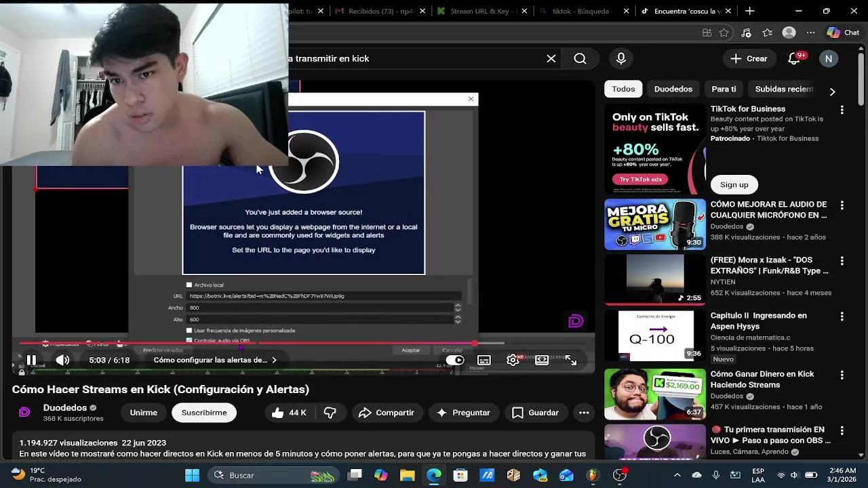Enter fullscreen mode in player
The width and height of the screenshot is (868, 488).
[x=571, y=360]
